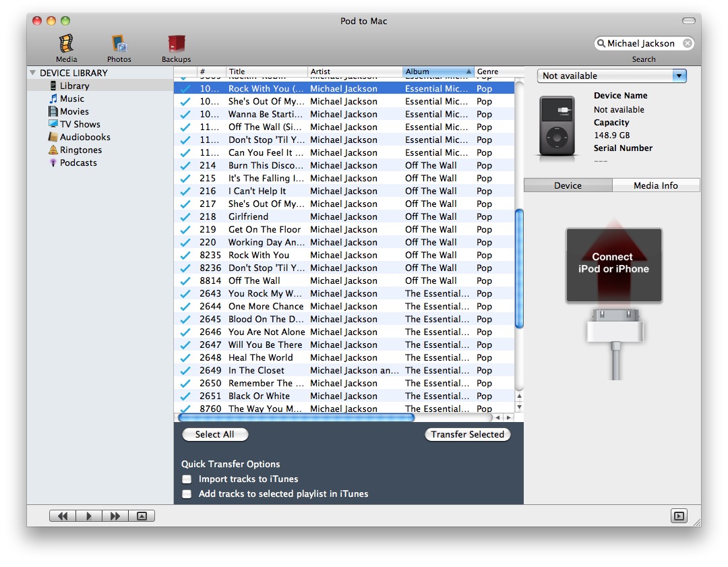Sort by the Album column header
The image size is (728, 567).
(x=438, y=71)
